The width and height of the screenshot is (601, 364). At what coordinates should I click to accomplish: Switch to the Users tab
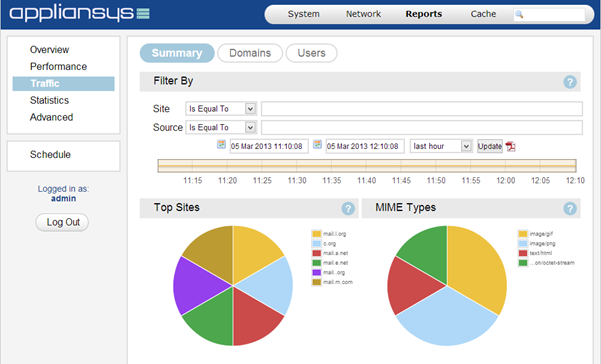point(311,53)
